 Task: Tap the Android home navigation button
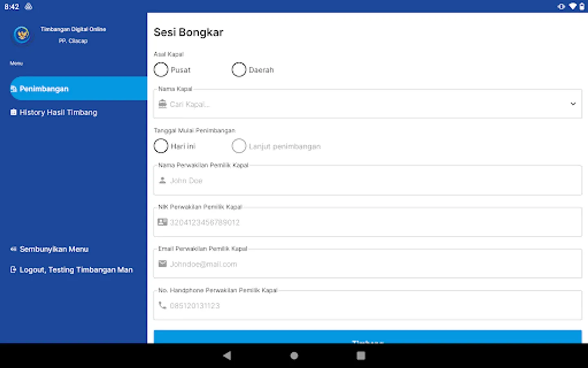point(294,356)
